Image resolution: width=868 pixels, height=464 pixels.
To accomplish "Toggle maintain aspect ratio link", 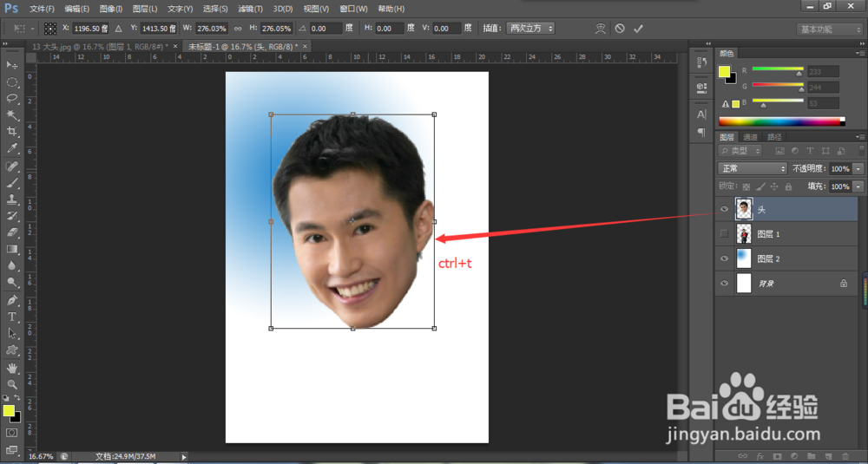I will pyautogui.click(x=238, y=29).
